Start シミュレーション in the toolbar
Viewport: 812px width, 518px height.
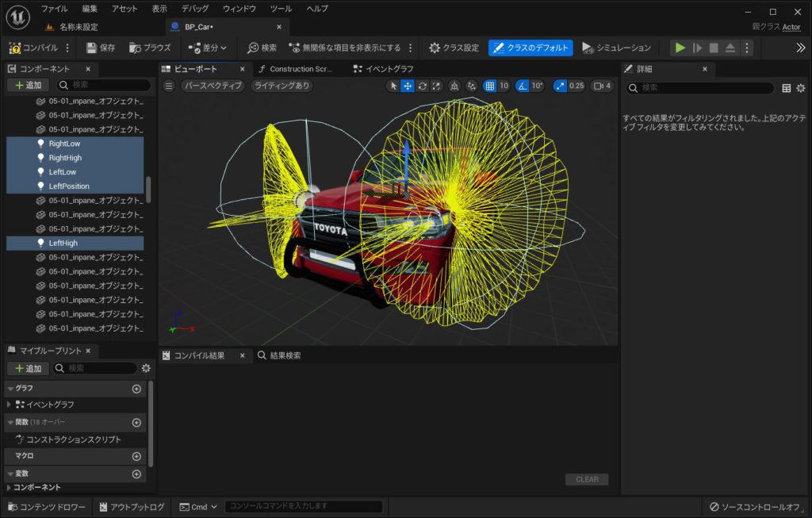click(x=616, y=48)
